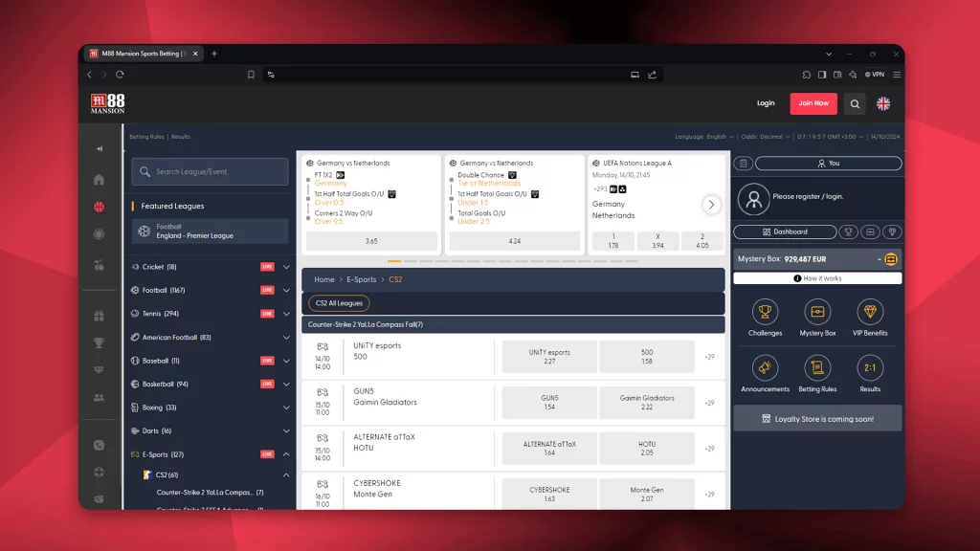This screenshot has width=980, height=551.
Task: Advance featured matches carousel with right arrow
Action: pyautogui.click(x=711, y=205)
